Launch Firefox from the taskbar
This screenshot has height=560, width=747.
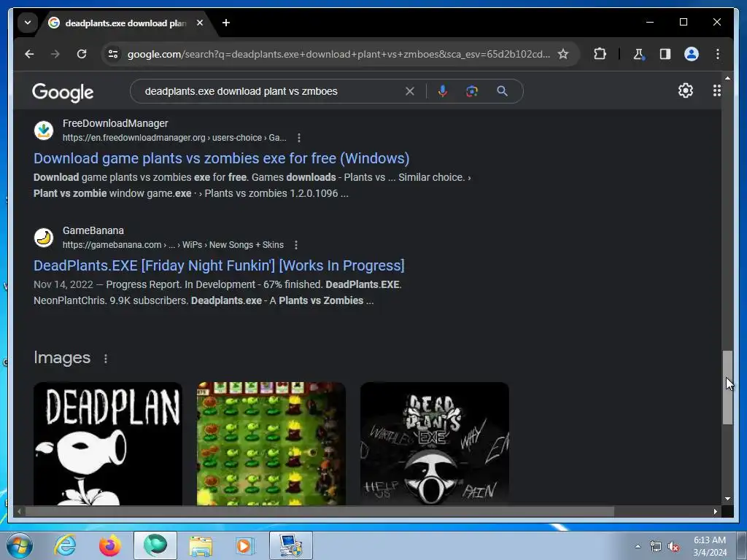[x=110, y=545]
